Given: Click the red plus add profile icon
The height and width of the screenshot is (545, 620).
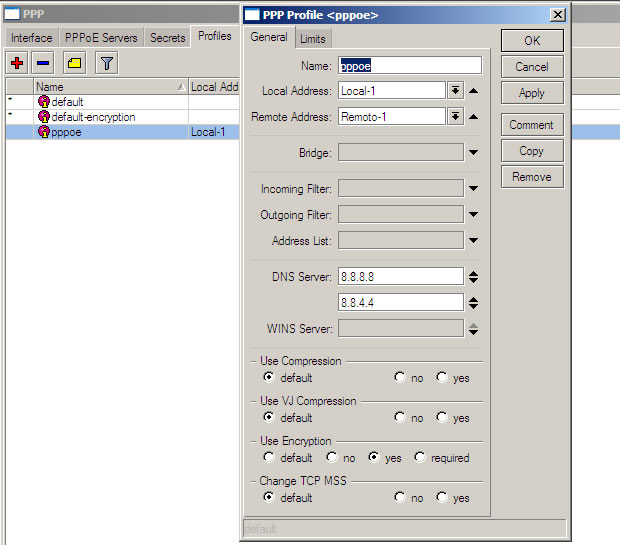Looking at the screenshot, I should 17,63.
